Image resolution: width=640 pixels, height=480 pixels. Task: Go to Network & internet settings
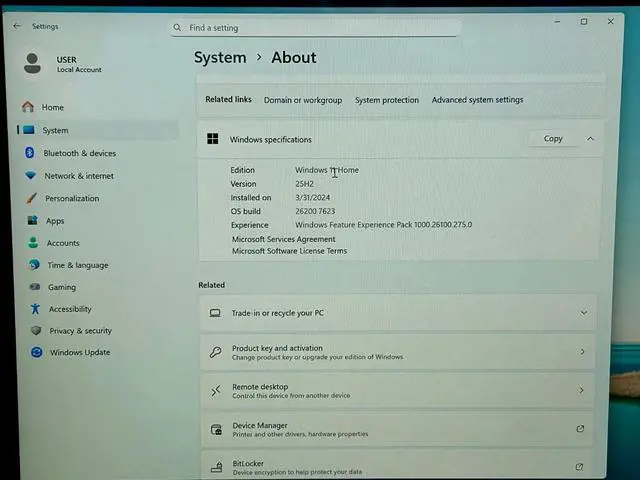78,176
